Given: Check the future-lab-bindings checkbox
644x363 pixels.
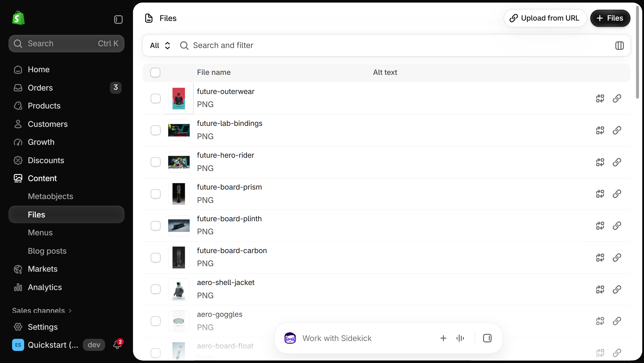Looking at the screenshot, I should point(156,130).
